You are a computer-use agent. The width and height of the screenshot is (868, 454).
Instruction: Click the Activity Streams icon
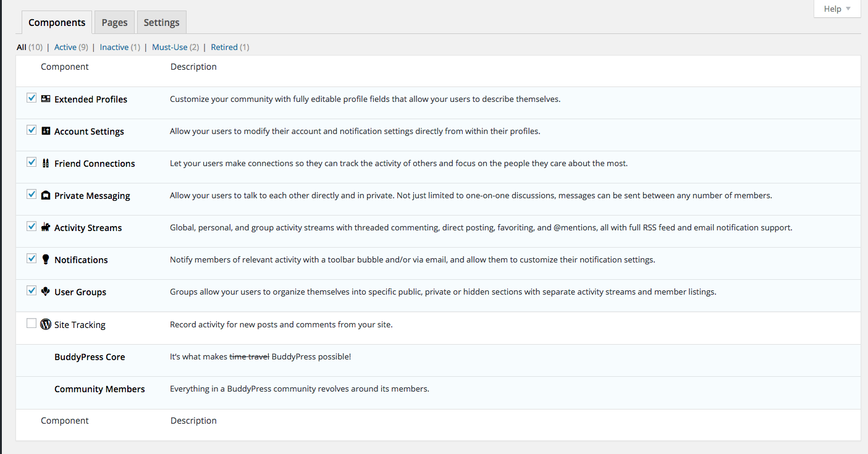(x=46, y=227)
